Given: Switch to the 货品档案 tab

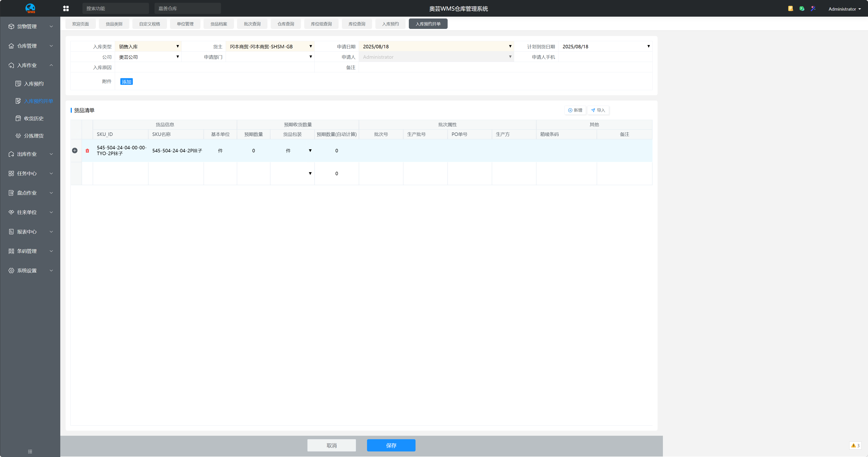Looking at the screenshot, I should pos(219,24).
